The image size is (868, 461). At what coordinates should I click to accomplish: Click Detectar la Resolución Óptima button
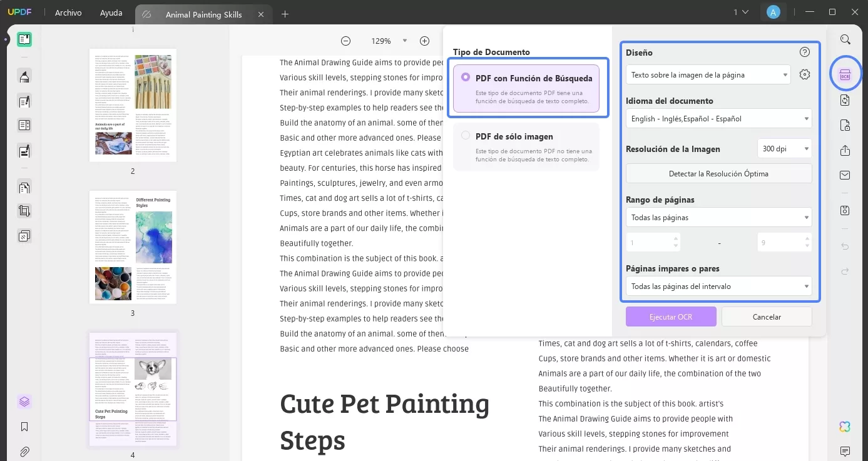(x=718, y=173)
